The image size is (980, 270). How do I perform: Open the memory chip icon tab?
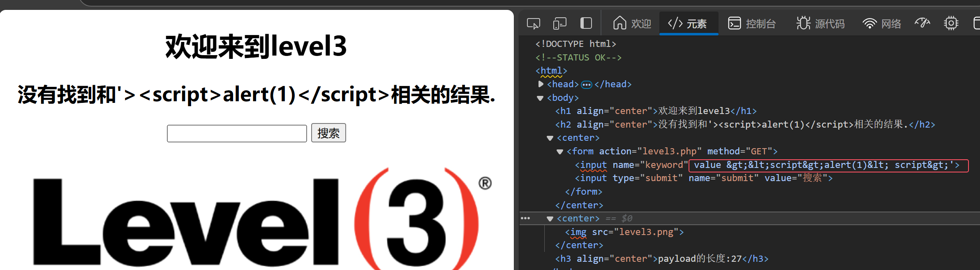(951, 23)
